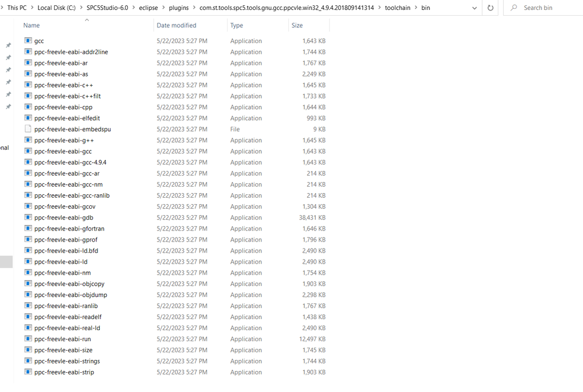Click the ppc-freevle-eabi-elfedit file icon

pos(28,118)
